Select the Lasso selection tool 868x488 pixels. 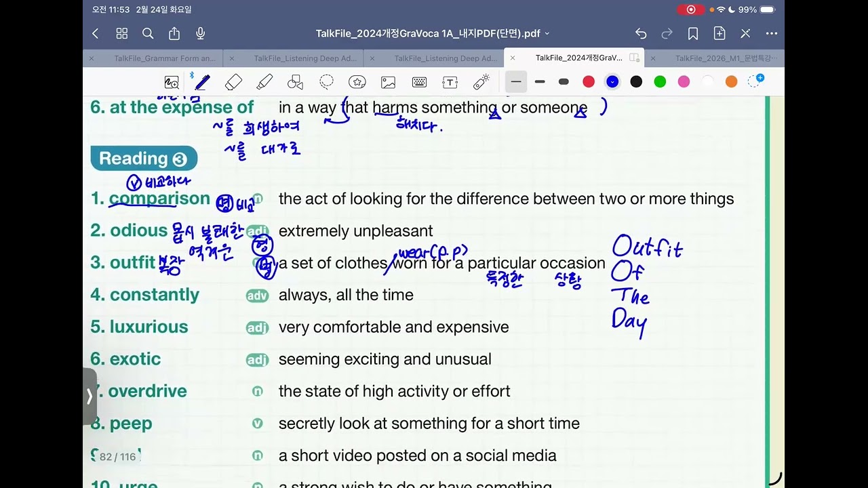326,82
